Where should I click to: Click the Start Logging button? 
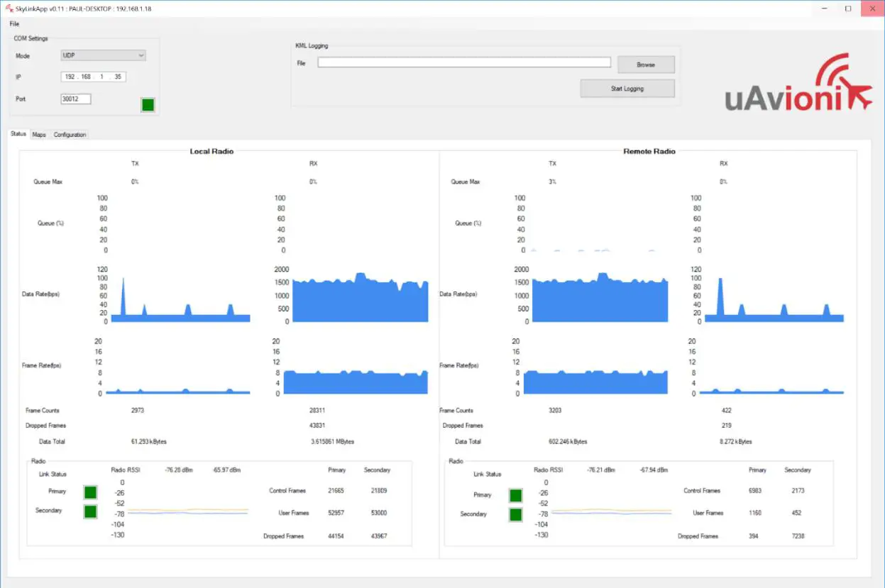[627, 89]
